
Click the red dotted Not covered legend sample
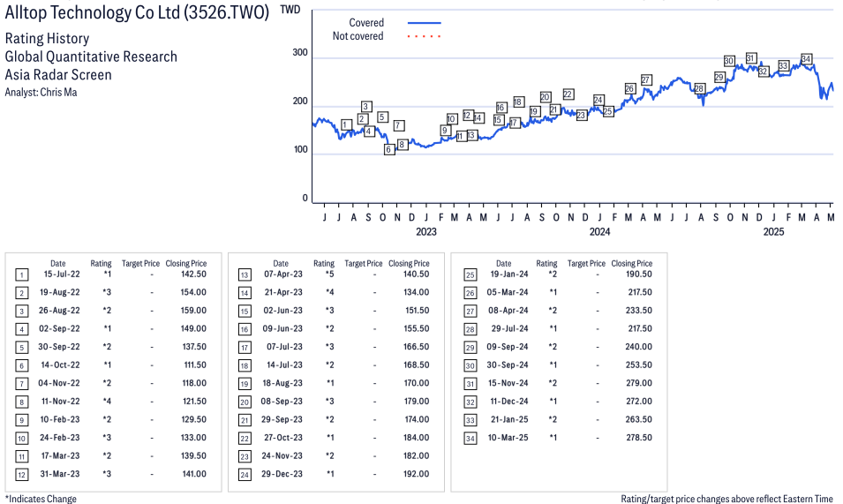coord(425,36)
